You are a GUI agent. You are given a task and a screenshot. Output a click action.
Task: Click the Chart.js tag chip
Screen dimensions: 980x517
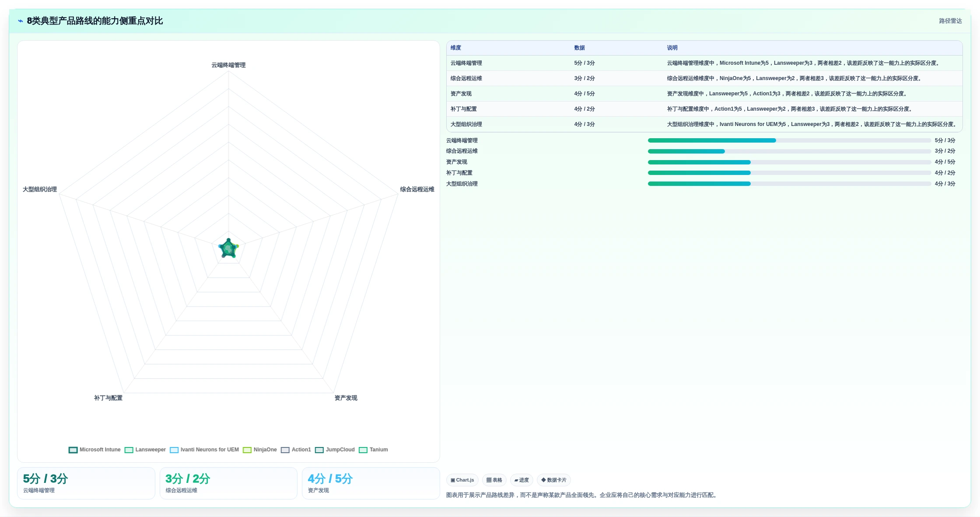click(x=462, y=480)
